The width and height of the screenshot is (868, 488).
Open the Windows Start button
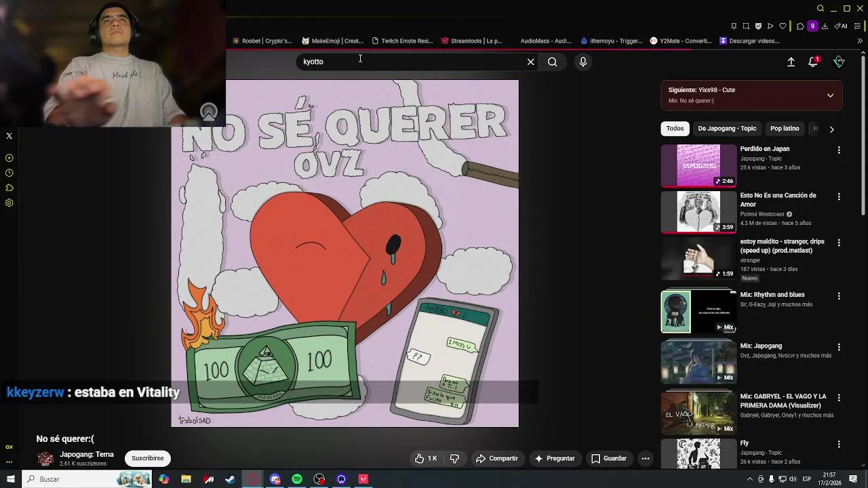10,479
